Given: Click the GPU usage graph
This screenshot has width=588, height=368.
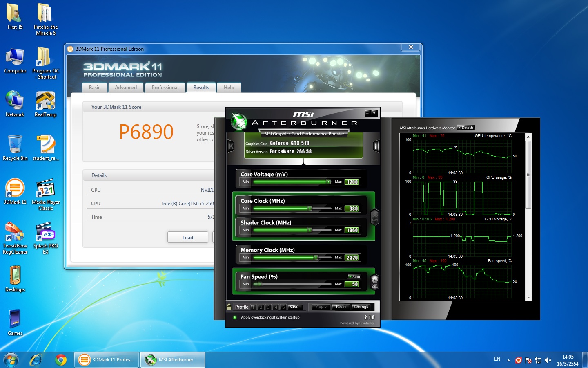Looking at the screenshot, I should [x=462, y=198].
